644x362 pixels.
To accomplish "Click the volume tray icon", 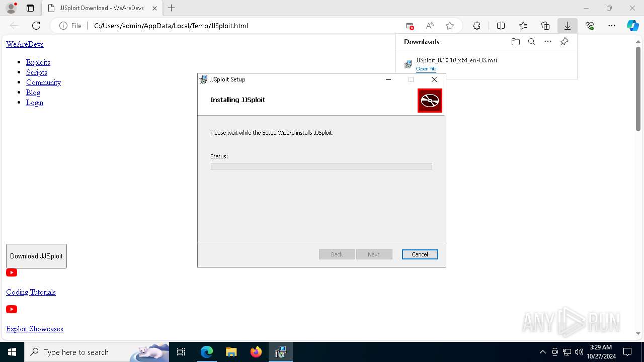I will pos(579,352).
